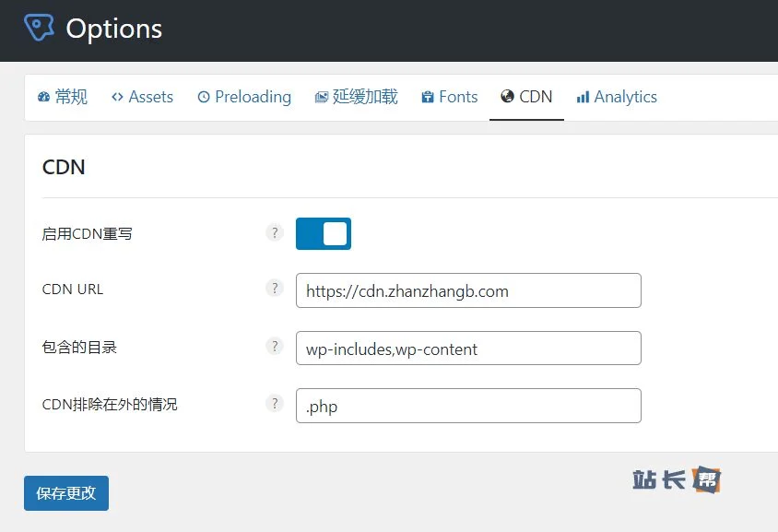Click the globe icon on CDN tab
Viewport: 778px width, 532px height.
tap(507, 97)
